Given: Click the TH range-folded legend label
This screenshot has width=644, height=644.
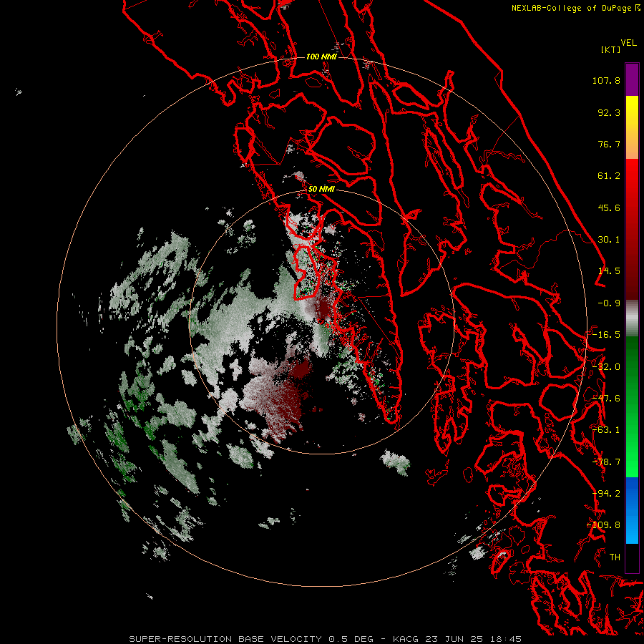Looking at the screenshot, I should [615, 557].
